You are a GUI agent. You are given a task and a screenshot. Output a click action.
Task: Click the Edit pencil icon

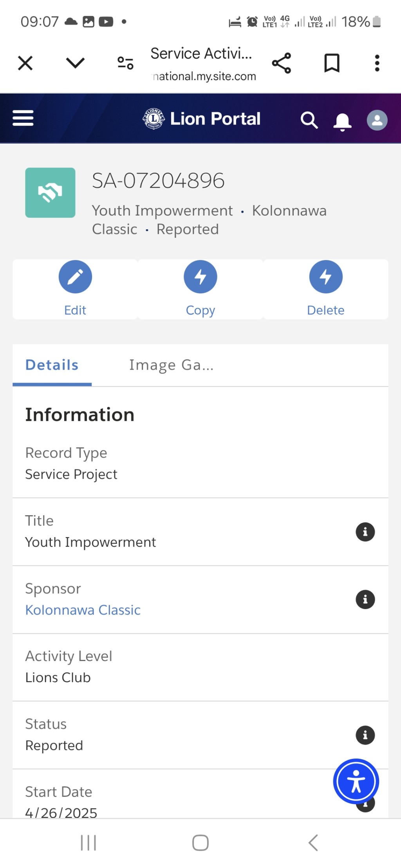click(x=75, y=277)
